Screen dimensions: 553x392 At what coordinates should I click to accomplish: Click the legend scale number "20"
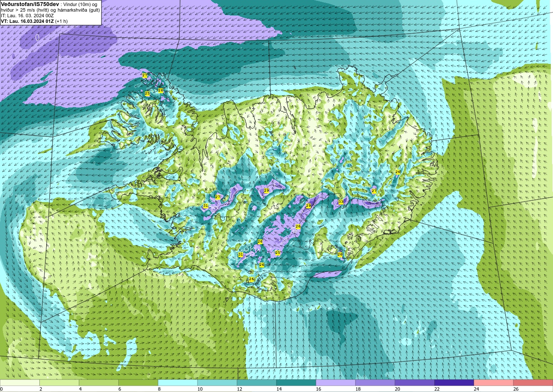397,389
